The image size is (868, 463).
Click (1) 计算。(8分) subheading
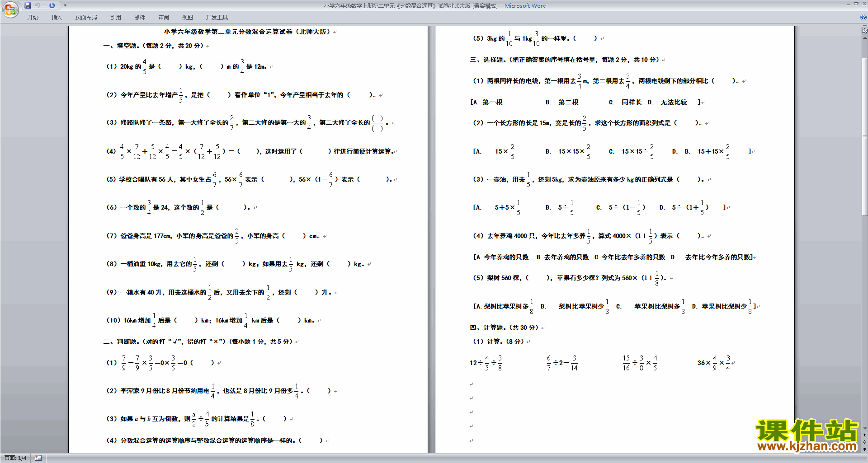tap(499, 341)
